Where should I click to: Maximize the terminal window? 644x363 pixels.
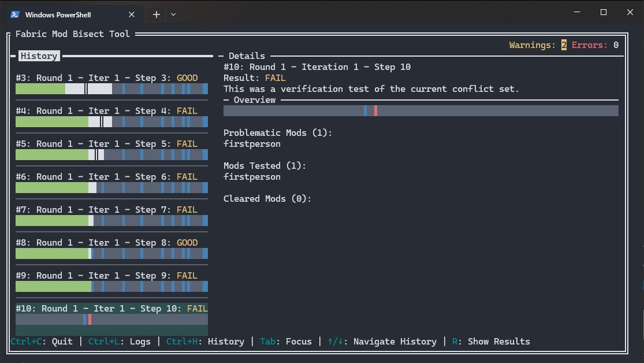pos(604,12)
